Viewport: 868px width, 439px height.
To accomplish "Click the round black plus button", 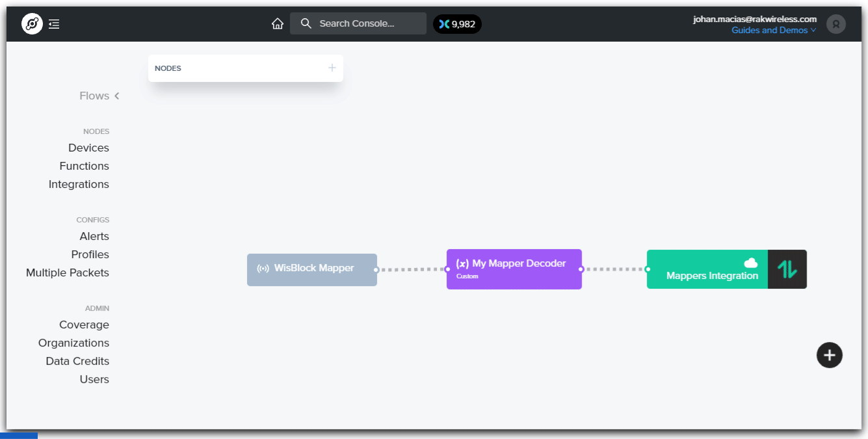I will pyautogui.click(x=830, y=355).
